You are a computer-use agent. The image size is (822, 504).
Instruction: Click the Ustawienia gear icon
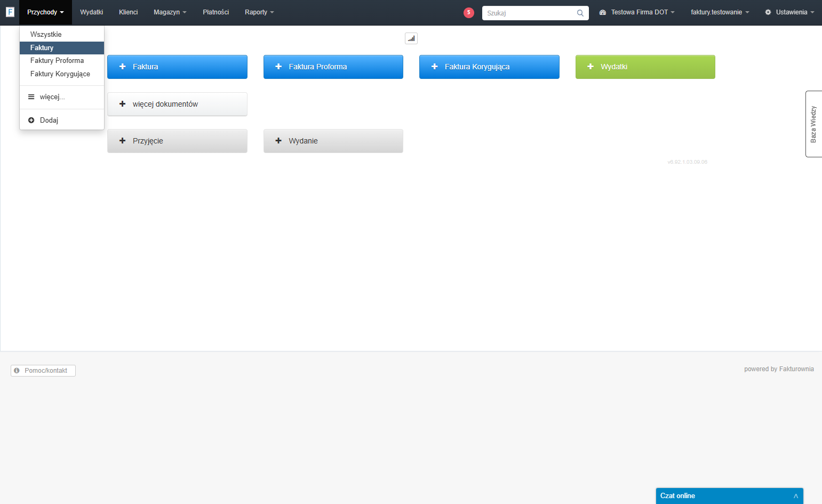coord(768,12)
